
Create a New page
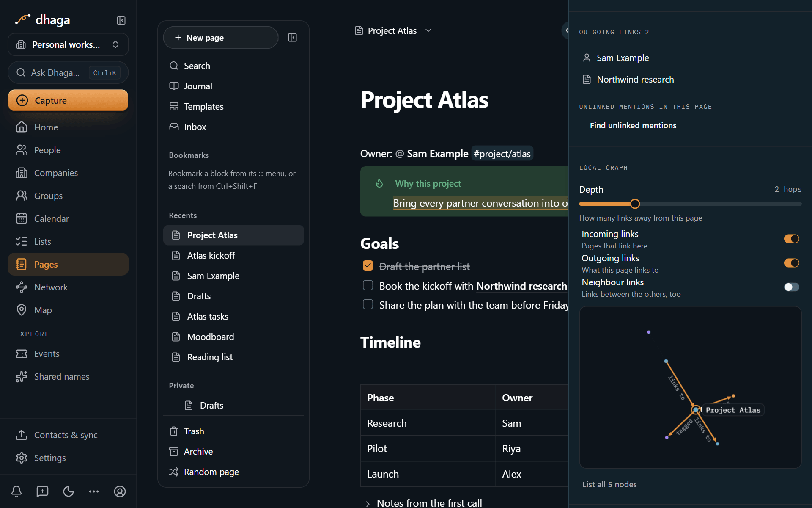[x=221, y=38]
